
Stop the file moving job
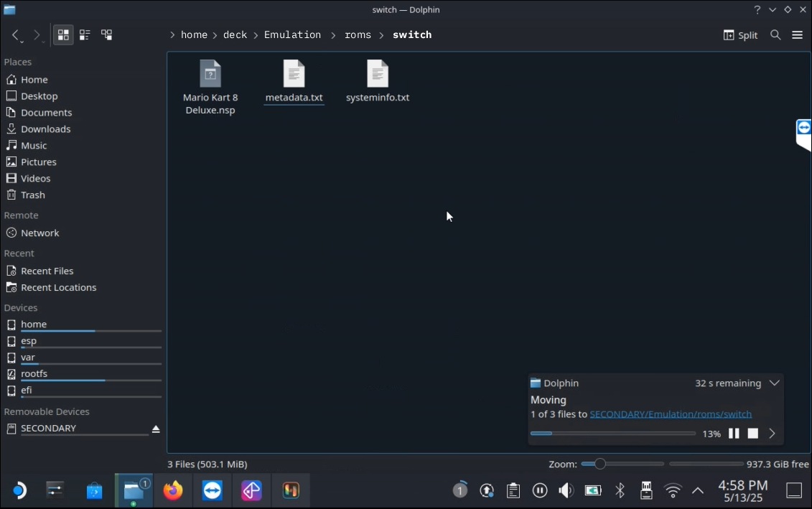[x=753, y=434]
